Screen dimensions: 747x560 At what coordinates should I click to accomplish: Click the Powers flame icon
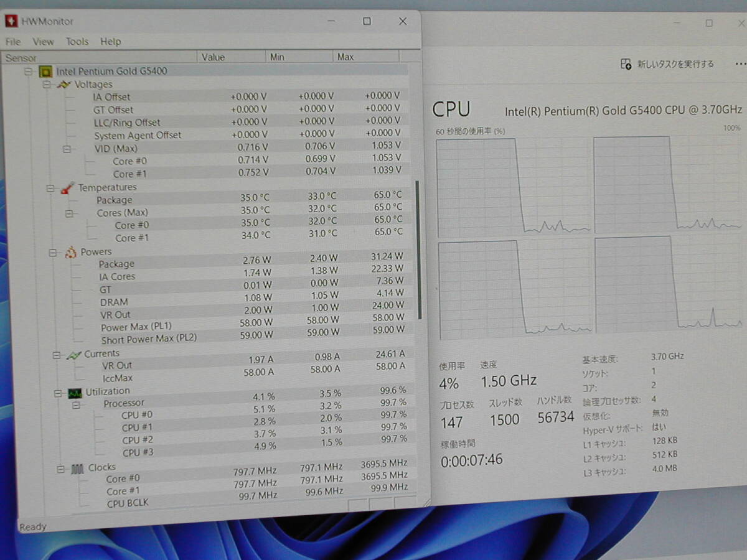[70, 252]
